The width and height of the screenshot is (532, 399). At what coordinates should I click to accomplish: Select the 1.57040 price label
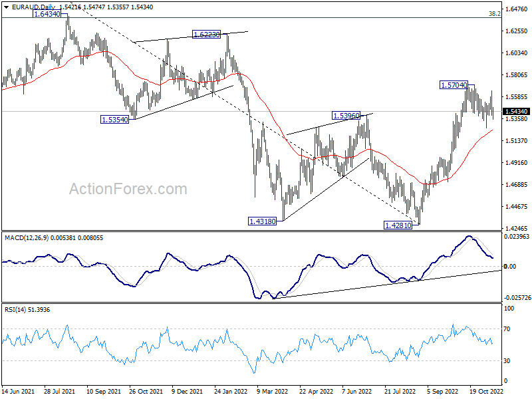click(x=454, y=85)
